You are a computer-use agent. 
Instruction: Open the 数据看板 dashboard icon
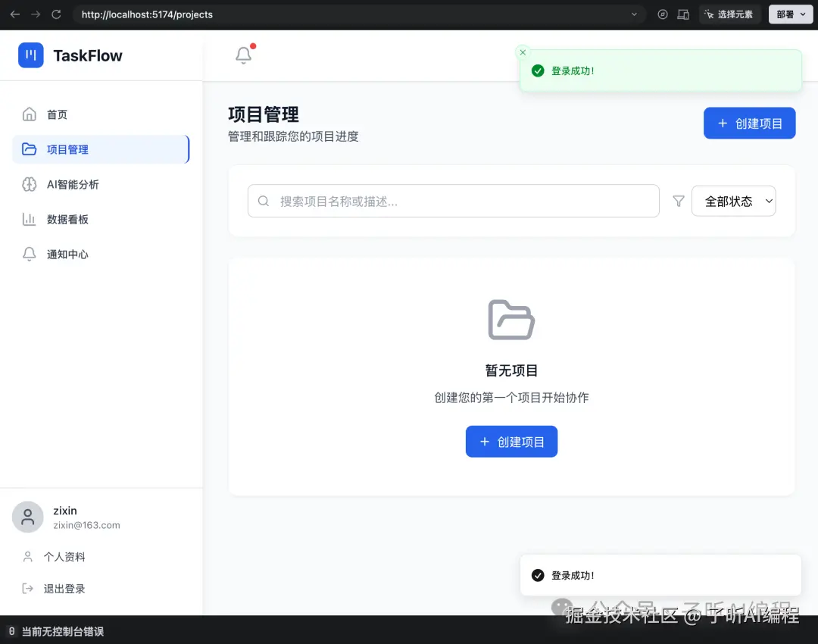tap(29, 219)
